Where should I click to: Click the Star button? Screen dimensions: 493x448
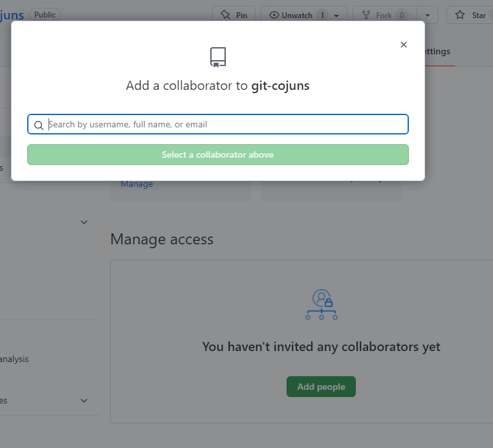(470, 15)
